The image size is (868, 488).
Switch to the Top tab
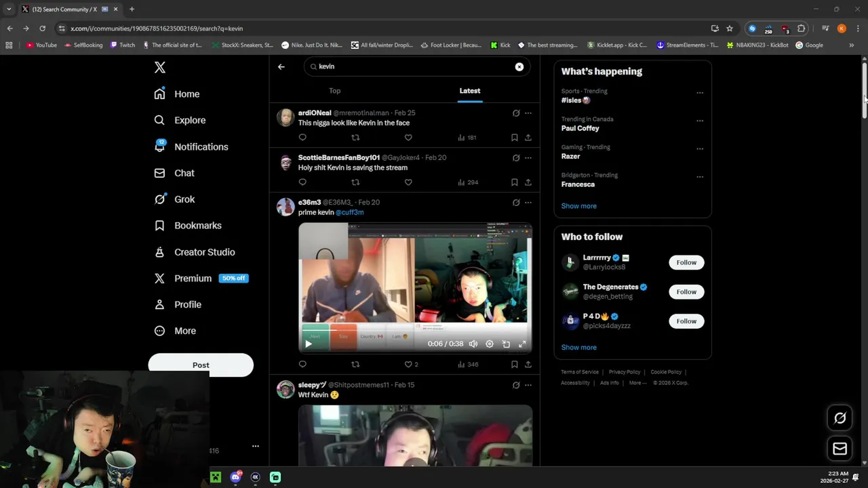click(x=335, y=91)
